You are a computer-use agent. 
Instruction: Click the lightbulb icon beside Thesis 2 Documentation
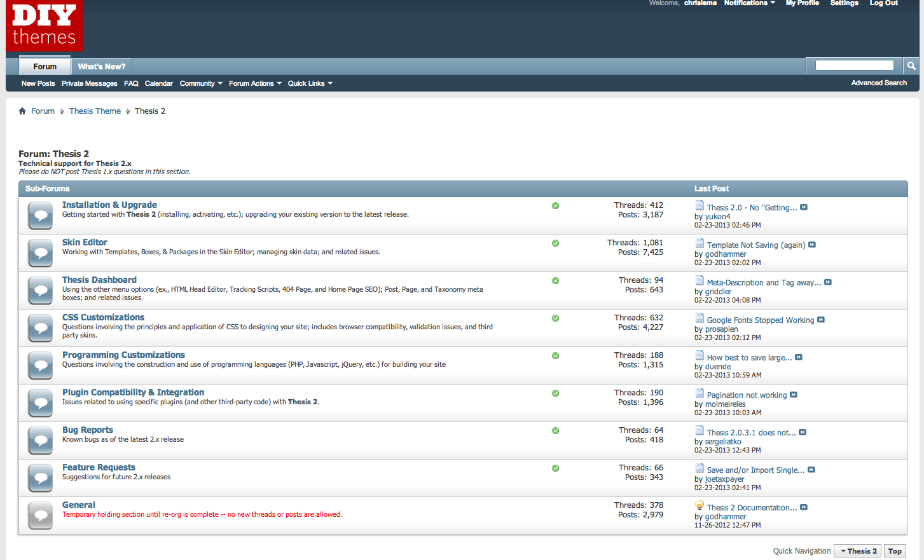pos(700,506)
